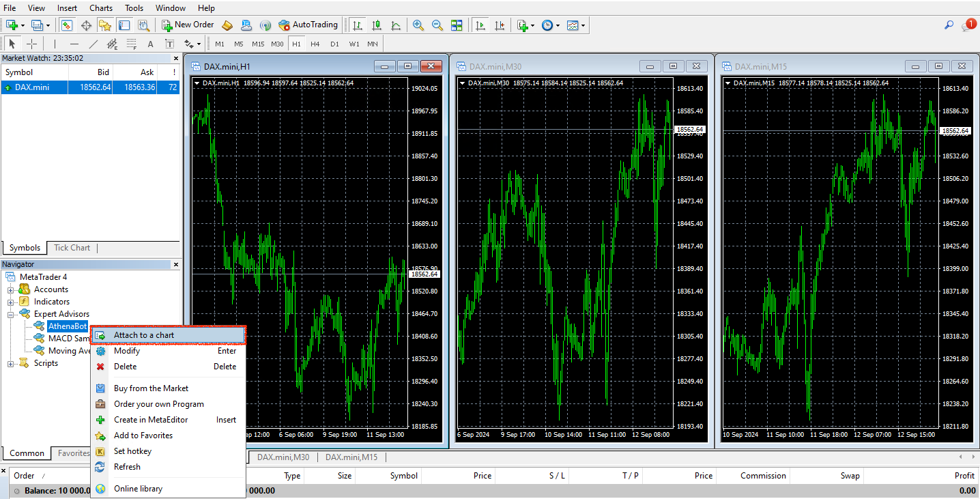This screenshot has height=499, width=980.
Task: Select the crosshair tool
Action: pos(31,44)
